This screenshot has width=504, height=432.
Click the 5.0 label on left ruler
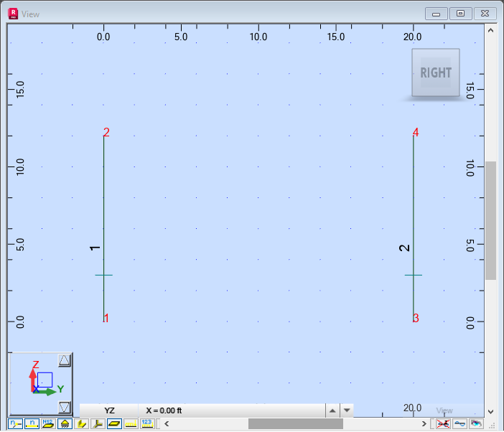click(20, 245)
